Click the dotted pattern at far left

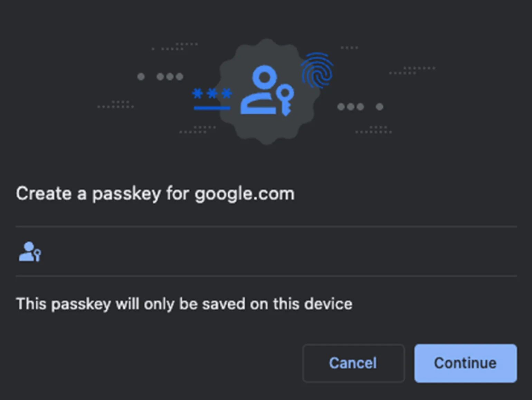(116, 105)
